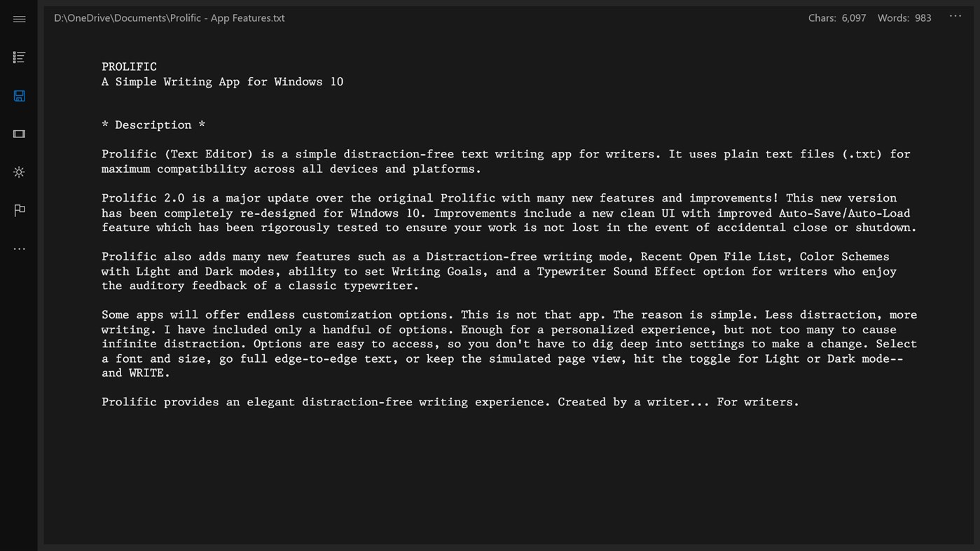Image resolution: width=980 pixels, height=551 pixels.
Task: Save the document with the floppy disk icon
Action: coord(19,96)
